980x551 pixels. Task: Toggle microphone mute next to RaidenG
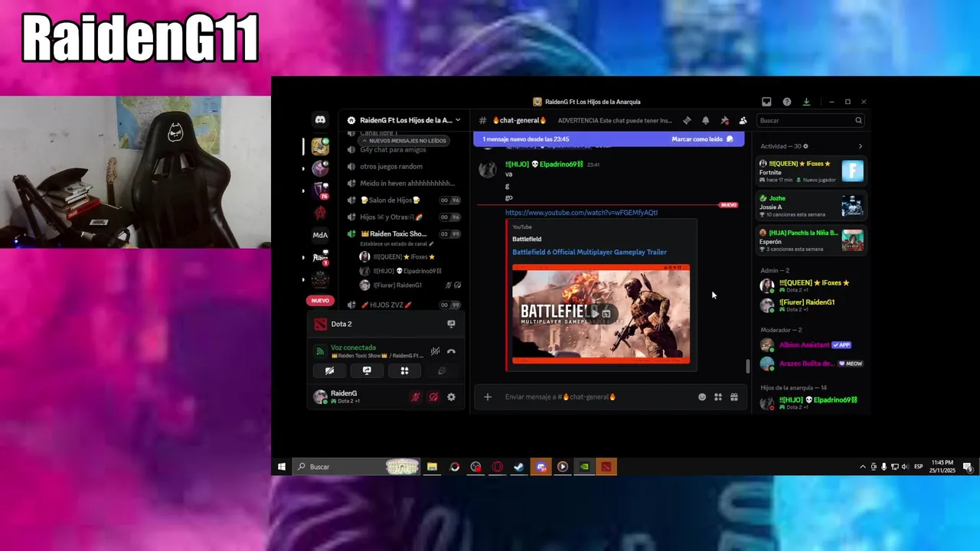click(x=416, y=396)
